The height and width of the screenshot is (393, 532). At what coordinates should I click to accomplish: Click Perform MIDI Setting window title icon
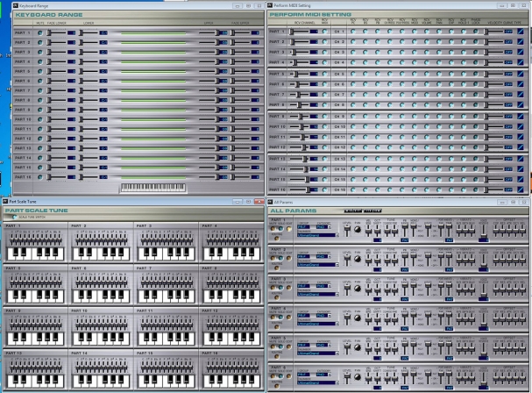point(270,5)
